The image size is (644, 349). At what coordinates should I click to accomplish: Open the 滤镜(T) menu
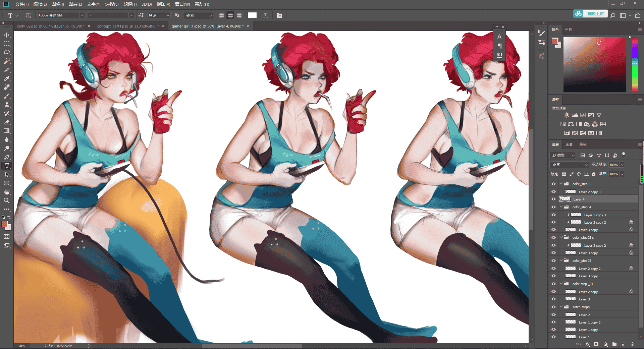[130, 4]
